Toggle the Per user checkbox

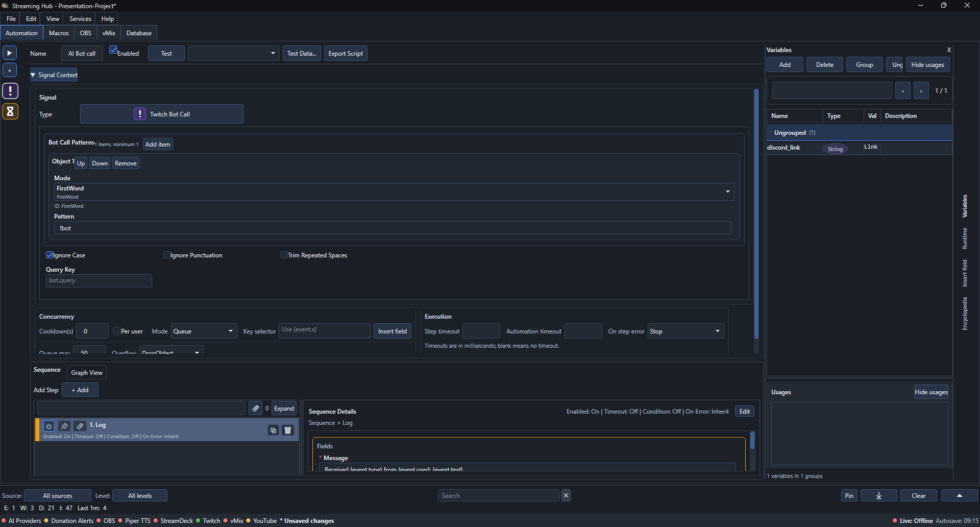[117, 331]
